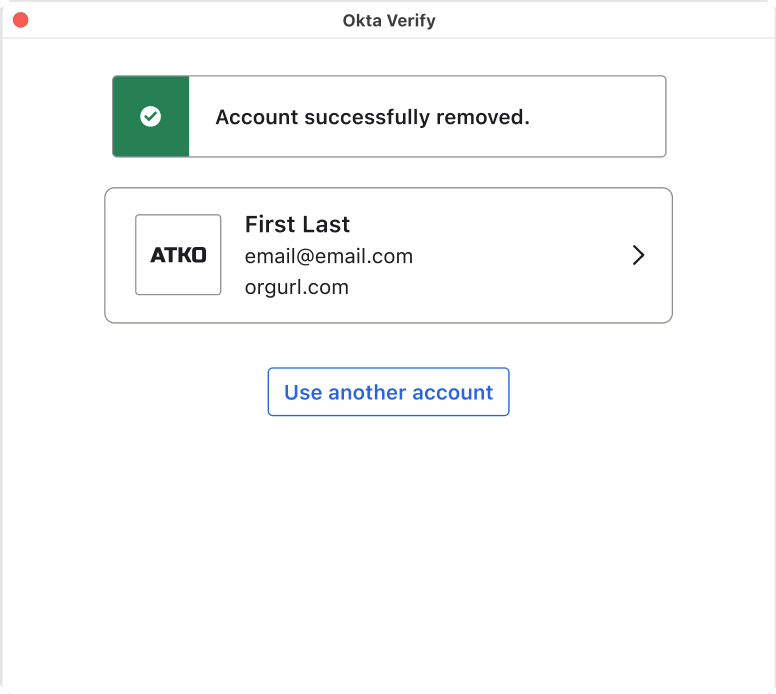
Task: Open account details with the right chevron
Action: tap(639, 255)
